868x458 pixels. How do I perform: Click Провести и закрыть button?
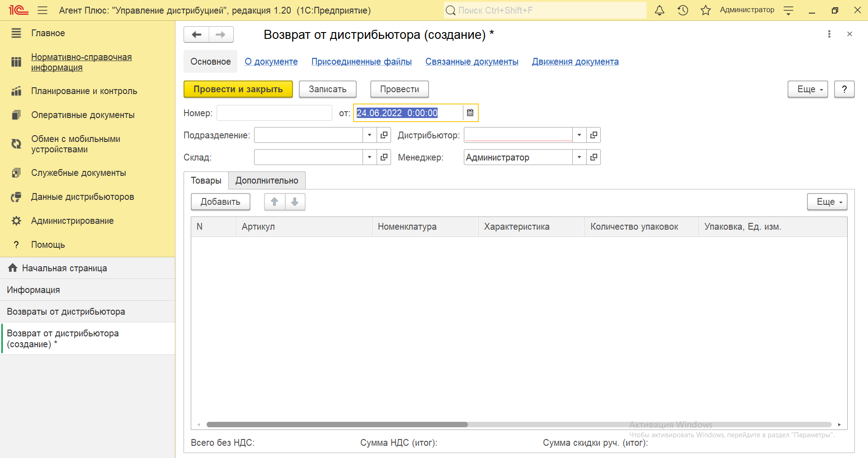tap(238, 89)
